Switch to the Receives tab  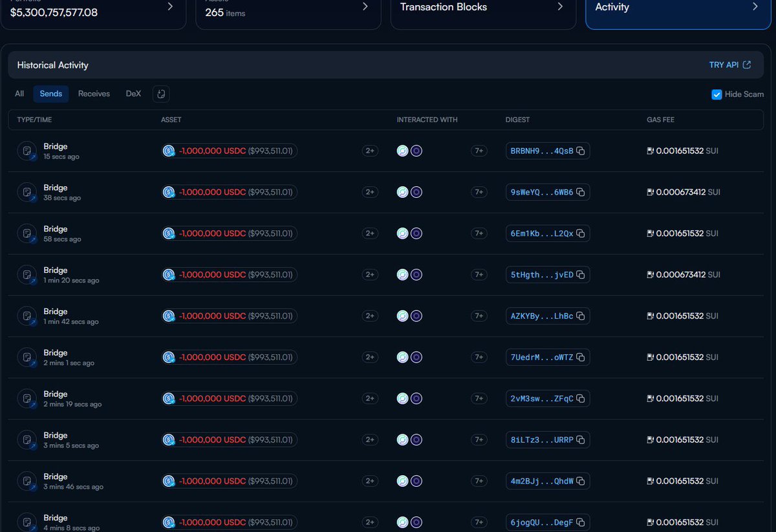pos(94,94)
